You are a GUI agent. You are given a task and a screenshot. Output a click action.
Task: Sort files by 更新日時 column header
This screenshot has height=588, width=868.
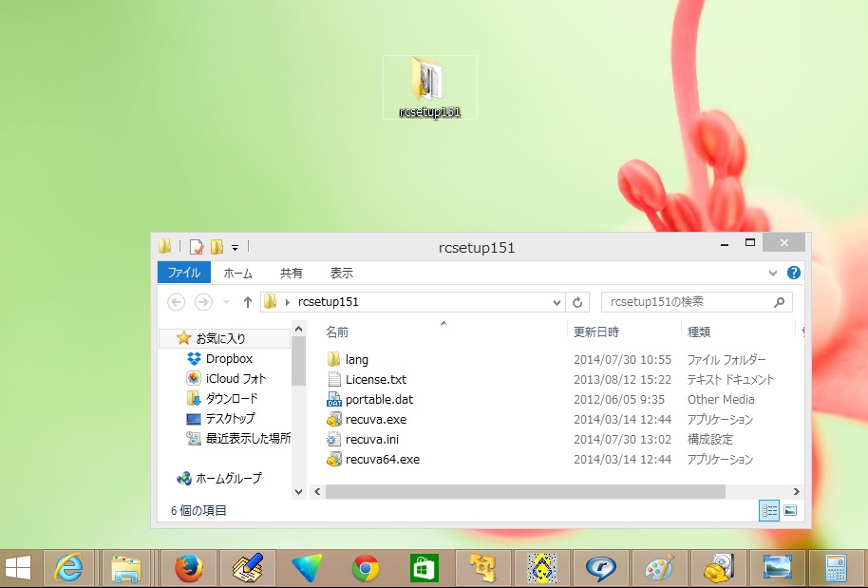point(596,332)
